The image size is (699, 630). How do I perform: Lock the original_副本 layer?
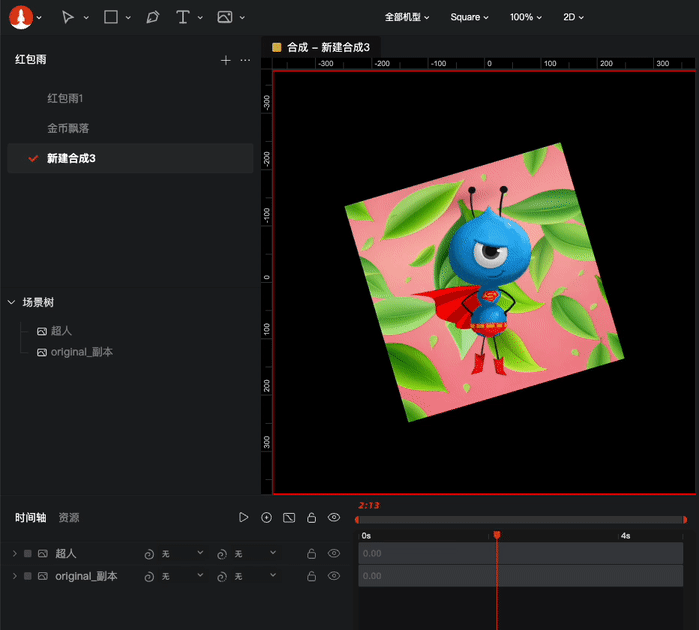312,576
